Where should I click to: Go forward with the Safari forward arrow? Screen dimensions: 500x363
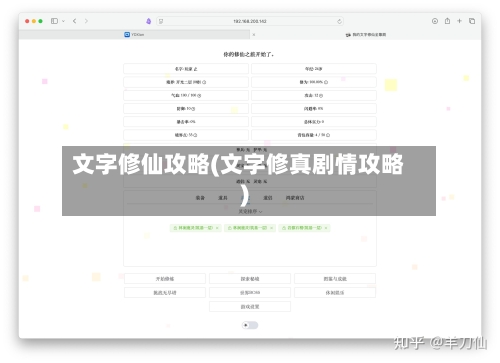tap(86, 21)
